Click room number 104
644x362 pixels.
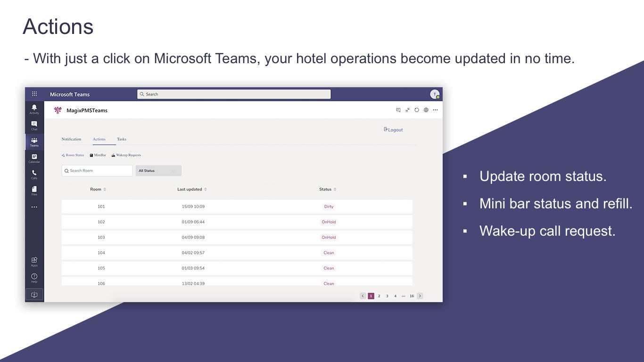tap(101, 253)
